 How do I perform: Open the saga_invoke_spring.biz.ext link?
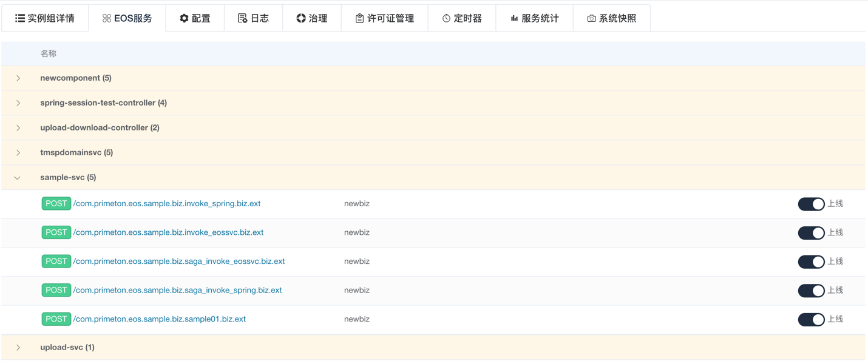(x=177, y=290)
